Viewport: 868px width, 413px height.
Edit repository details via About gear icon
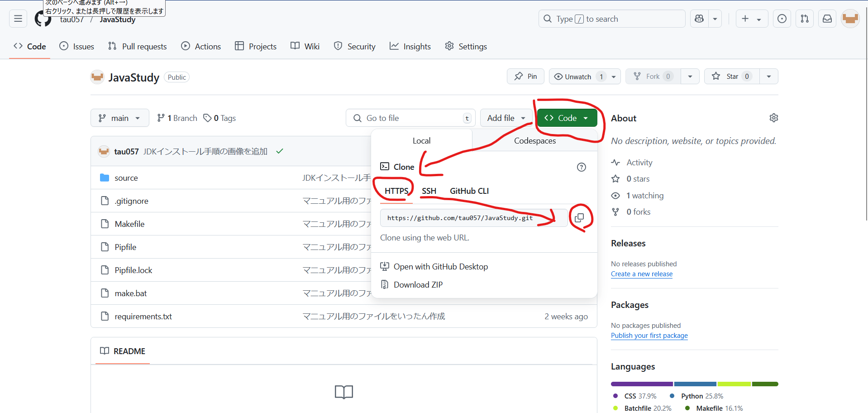[773, 118]
